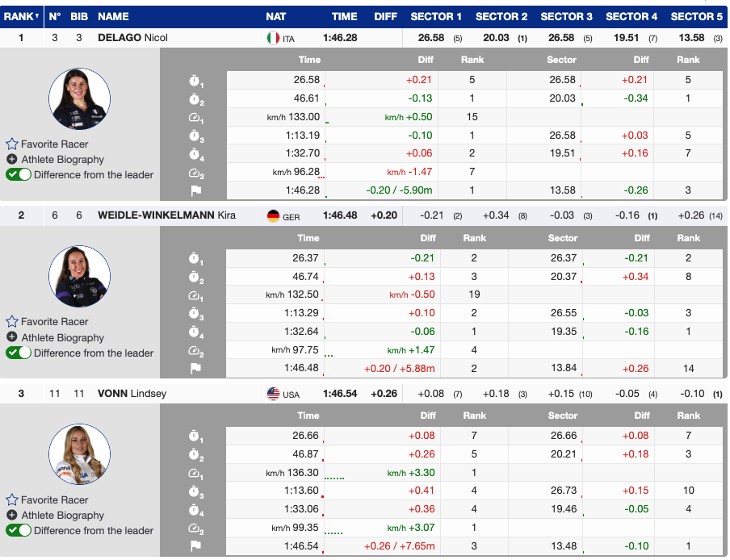
Task: Click Kira Weidle-Winkelmann's portrait photo
Action: tap(79, 276)
